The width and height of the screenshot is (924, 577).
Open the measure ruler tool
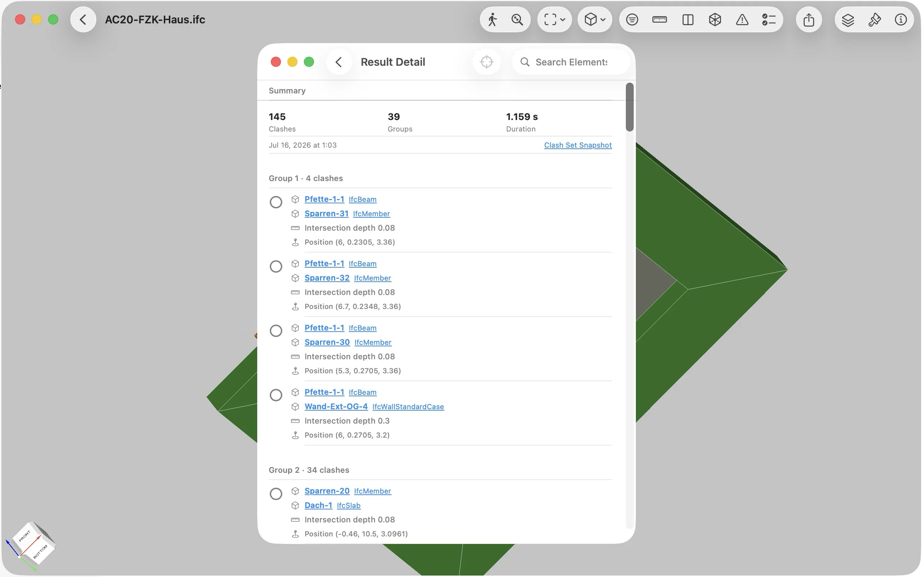(x=660, y=19)
